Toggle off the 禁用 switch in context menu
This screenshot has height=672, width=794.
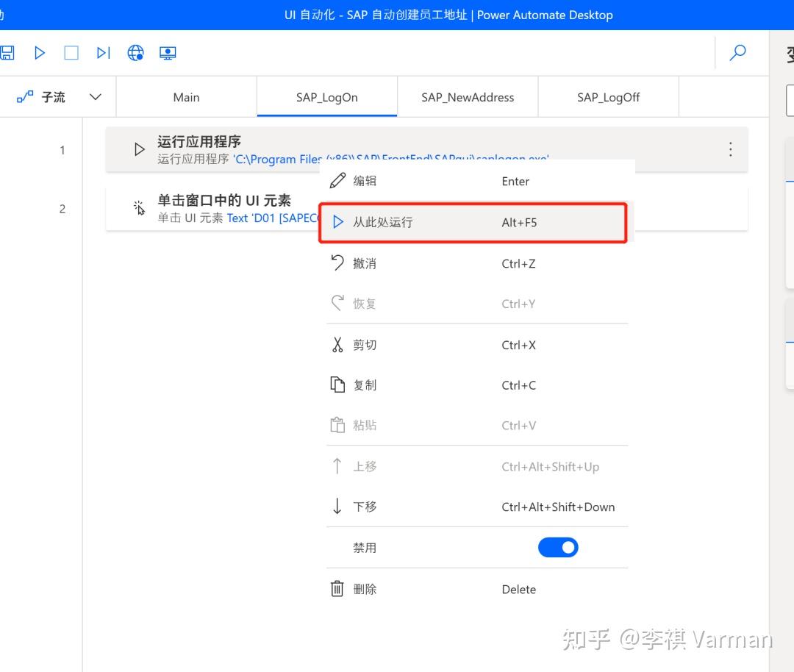coord(558,547)
